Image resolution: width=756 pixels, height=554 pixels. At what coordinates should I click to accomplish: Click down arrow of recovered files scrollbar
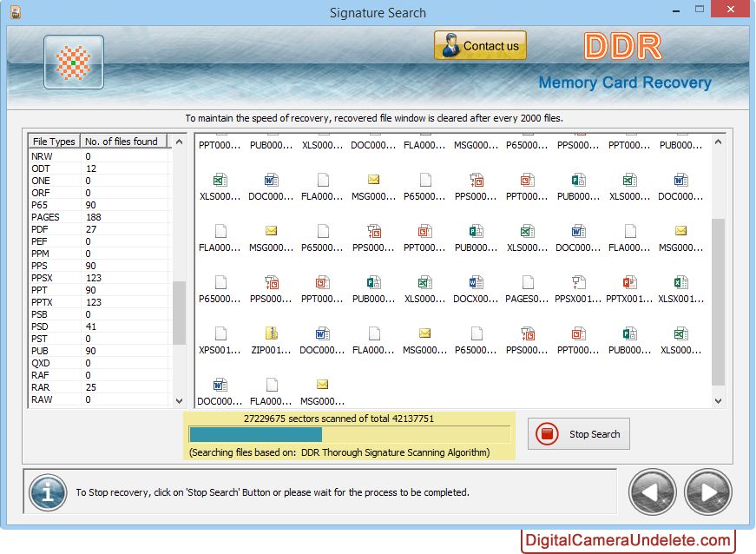point(718,400)
